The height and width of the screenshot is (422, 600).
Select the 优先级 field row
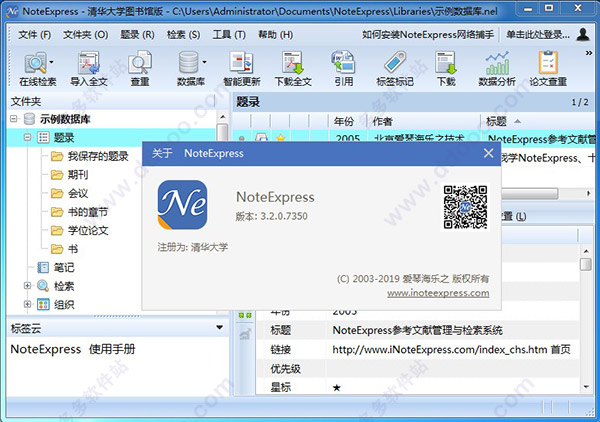[417, 369]
